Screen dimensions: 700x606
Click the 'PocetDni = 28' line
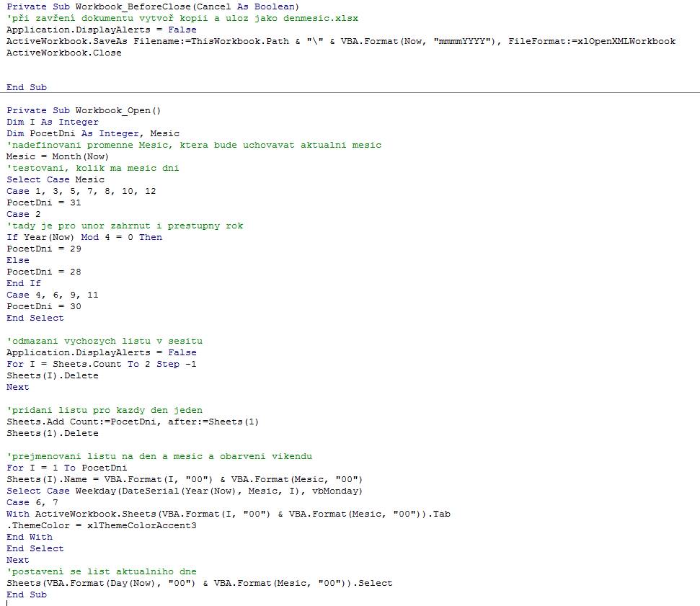click(x=44, y=272)
